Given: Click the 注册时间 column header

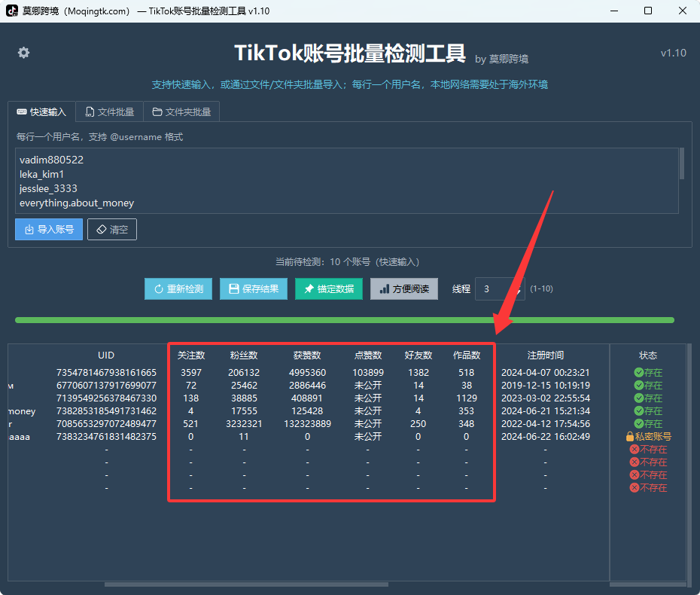Looking at the screenshot, I should tap(546, 355).
